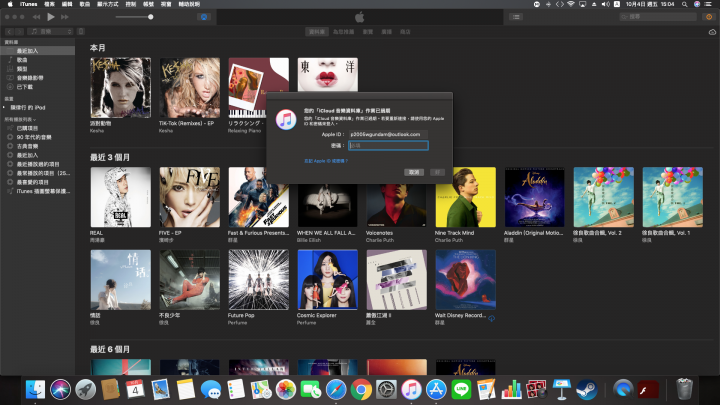720x405 pixels.
Task: Open the Nine Track Mind album
Action: (466, 197)
